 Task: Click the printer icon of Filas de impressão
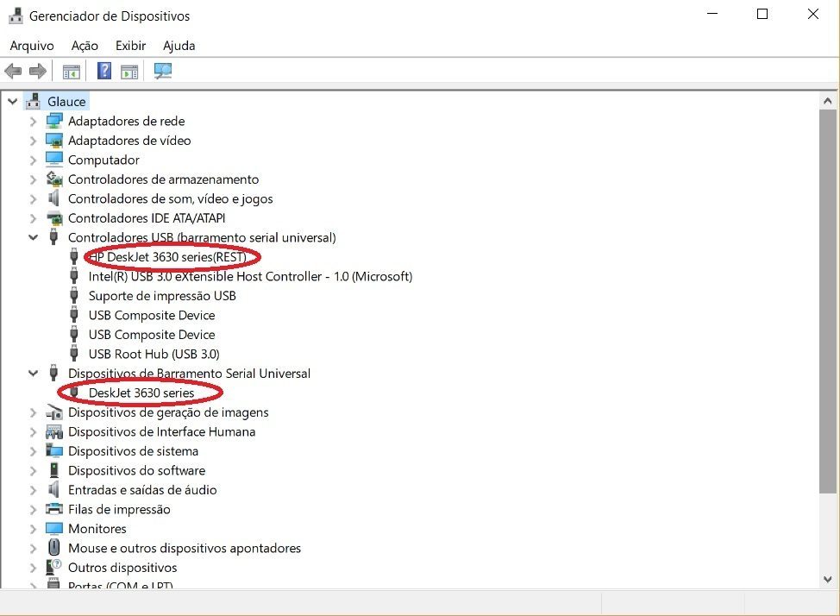54,509
